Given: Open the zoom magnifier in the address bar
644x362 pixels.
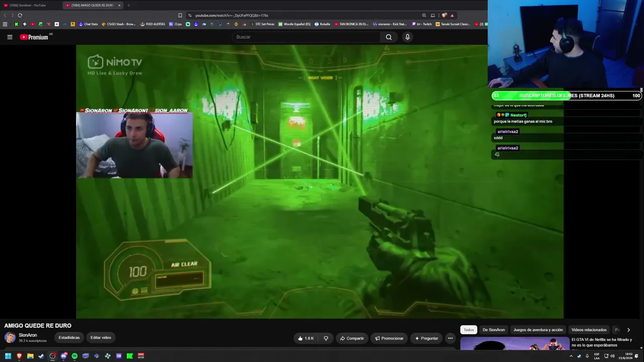Looking at the screenshot, I should pyautogui.click(x=424, y=15).
